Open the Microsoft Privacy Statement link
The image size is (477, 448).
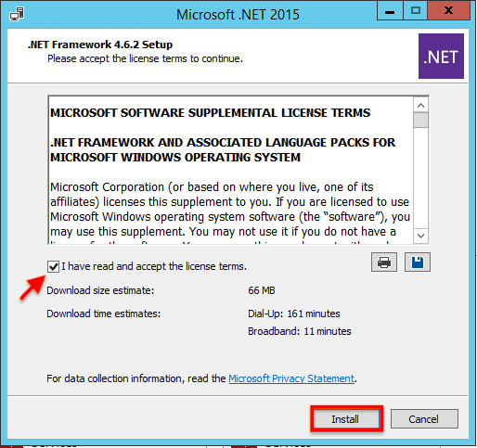(291, 378)
